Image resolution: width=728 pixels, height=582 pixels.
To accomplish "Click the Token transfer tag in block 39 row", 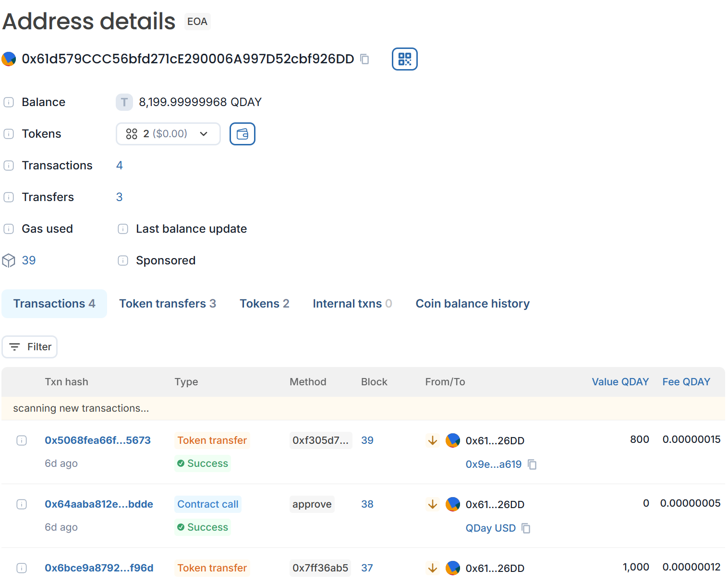I will point(212,440).
